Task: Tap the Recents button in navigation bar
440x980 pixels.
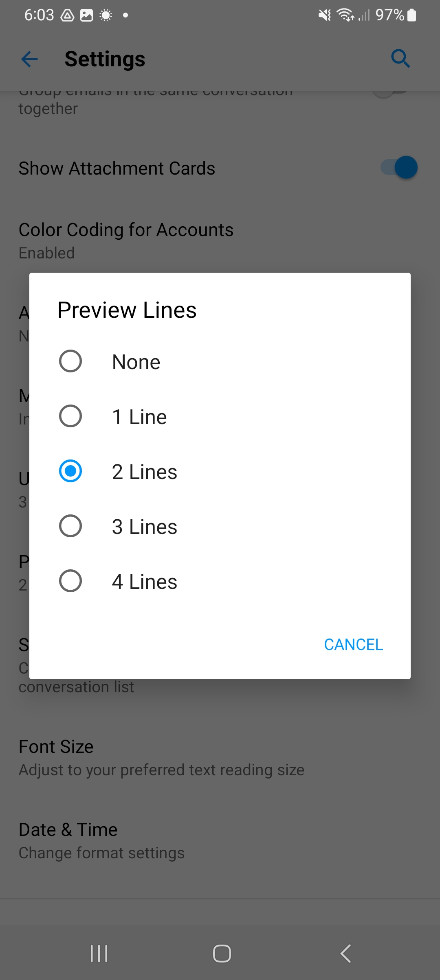Action: pos(99,952)
